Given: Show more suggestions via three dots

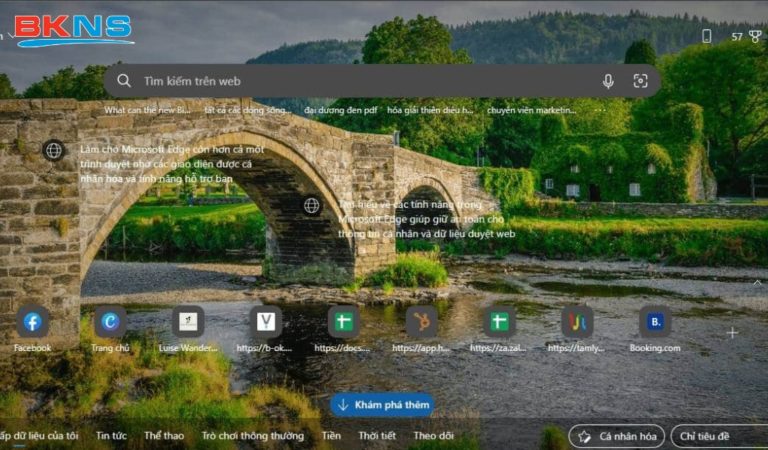Looking at the screenshot, I should (600, 110).
